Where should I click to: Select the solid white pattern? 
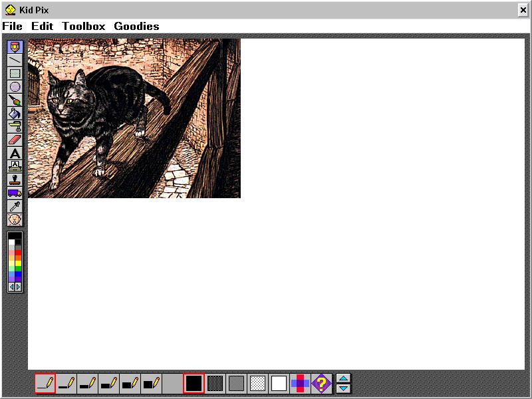click(279, 384)
